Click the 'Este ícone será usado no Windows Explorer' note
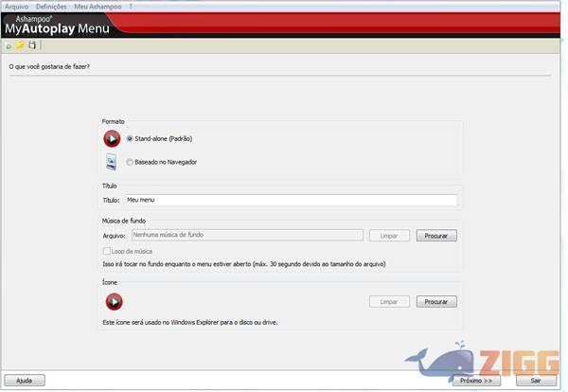Image resolution: width=568 pixels, height=392 pixels. pyautogui.click(x=190, y=322)
